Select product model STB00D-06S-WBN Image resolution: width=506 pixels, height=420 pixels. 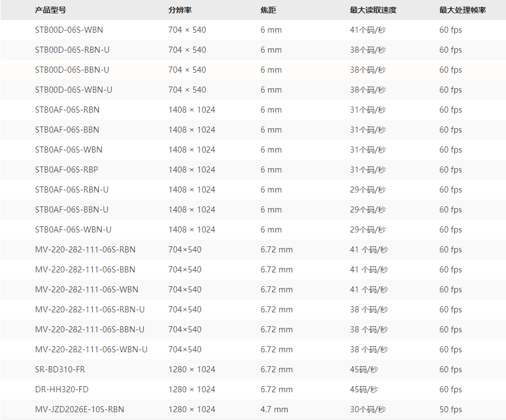click(x=69, y=30)
